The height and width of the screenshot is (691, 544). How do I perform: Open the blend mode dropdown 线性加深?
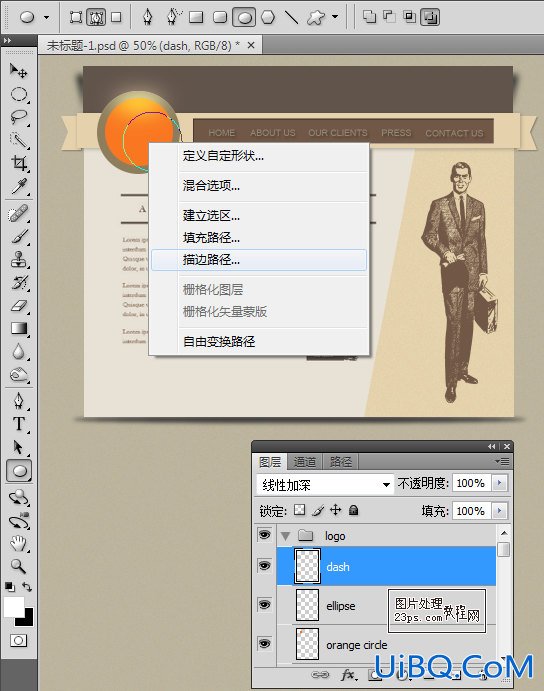click(x=325, y=485)
